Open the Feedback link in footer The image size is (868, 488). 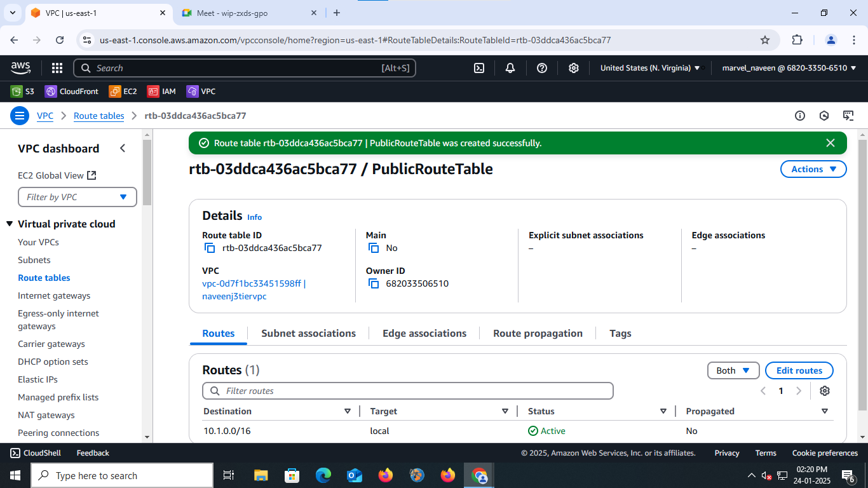[x=93, y=453]
